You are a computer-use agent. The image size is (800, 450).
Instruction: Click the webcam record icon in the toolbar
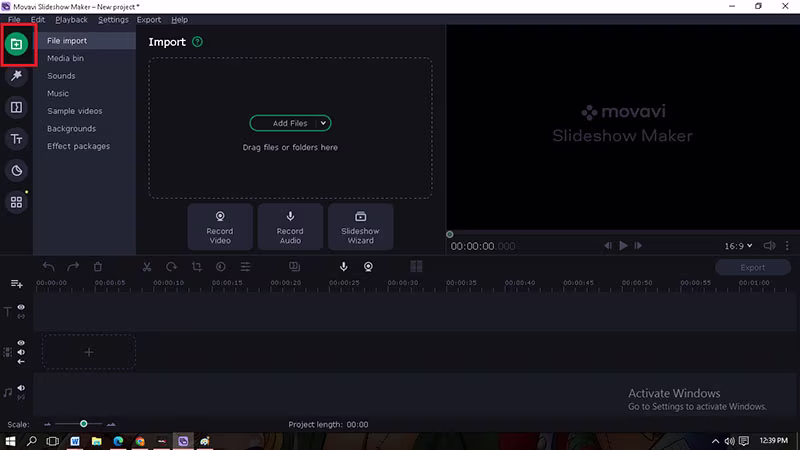pyautogui.click(x=368, y=266)
